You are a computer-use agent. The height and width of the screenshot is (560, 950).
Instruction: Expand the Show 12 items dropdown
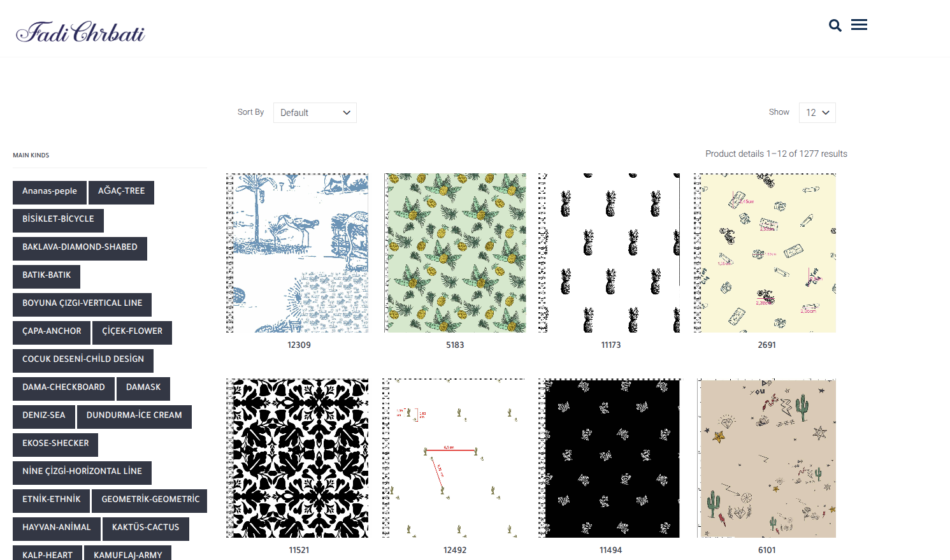[817, 113]
